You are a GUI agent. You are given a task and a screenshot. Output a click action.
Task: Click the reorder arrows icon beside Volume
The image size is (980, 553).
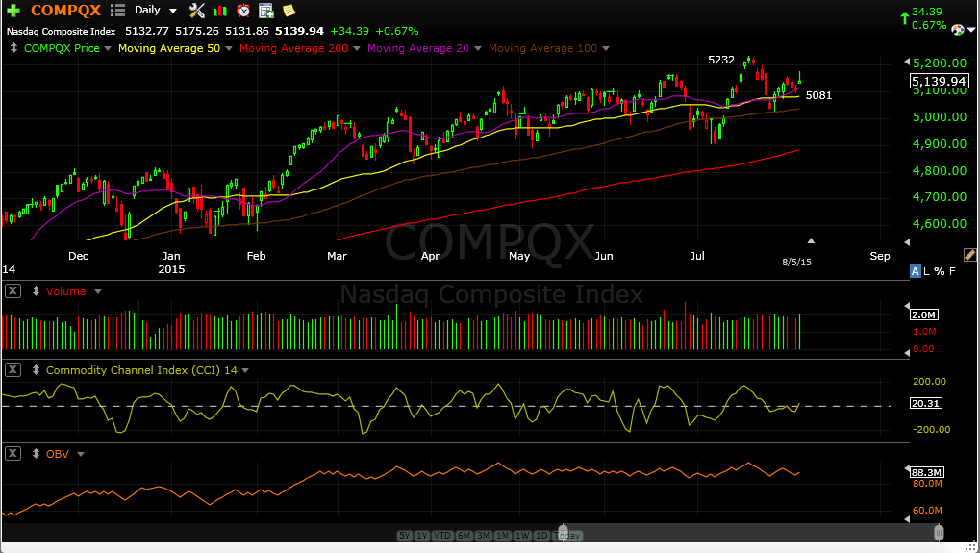coord(37,291)
